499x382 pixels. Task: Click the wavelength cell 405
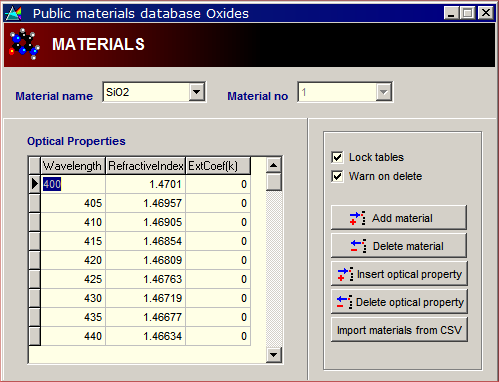point(73,203)
